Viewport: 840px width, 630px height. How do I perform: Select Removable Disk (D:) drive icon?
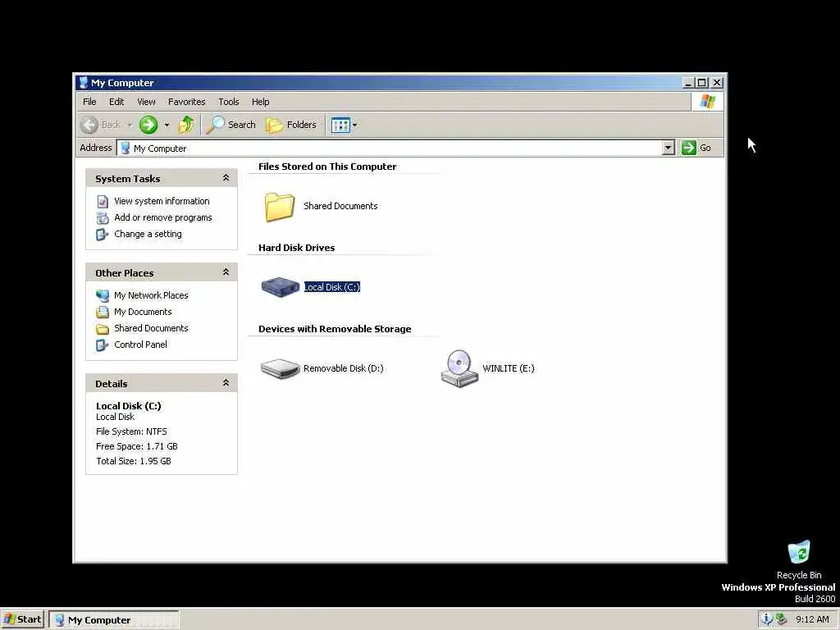[x=280, y=368]
